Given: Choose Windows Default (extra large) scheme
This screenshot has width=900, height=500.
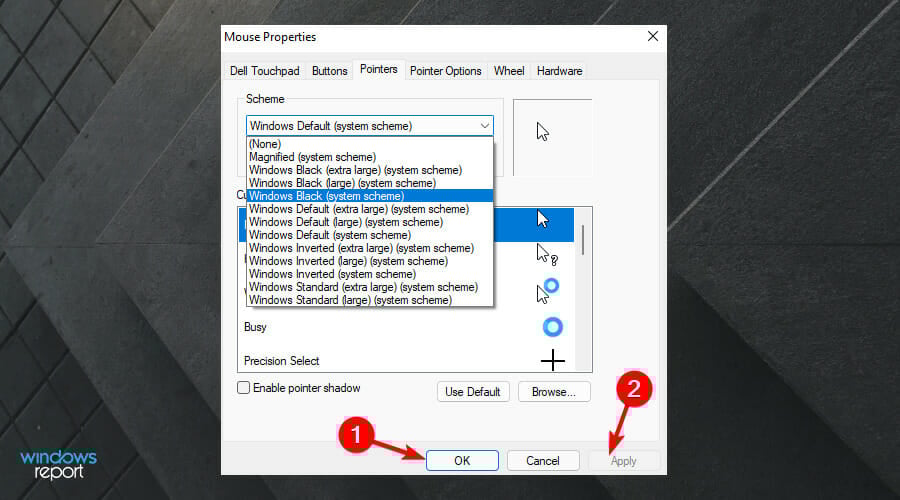Looking at the screenshot, I should coord(370,209).
